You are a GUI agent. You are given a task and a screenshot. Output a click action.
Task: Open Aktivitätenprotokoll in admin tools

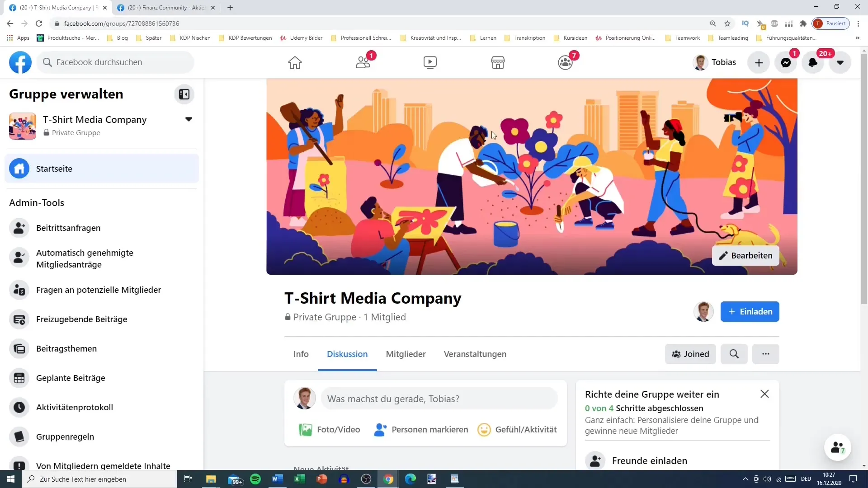click(75, 407)
